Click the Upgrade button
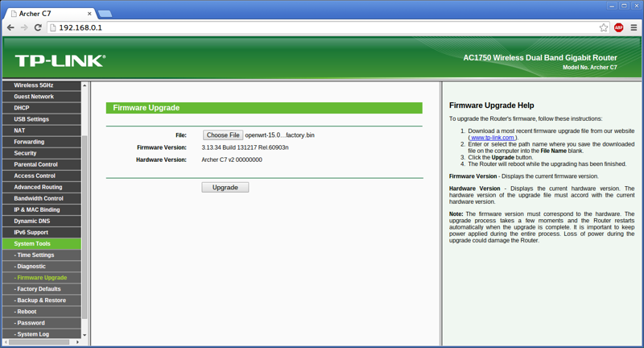 coord(225,188)
